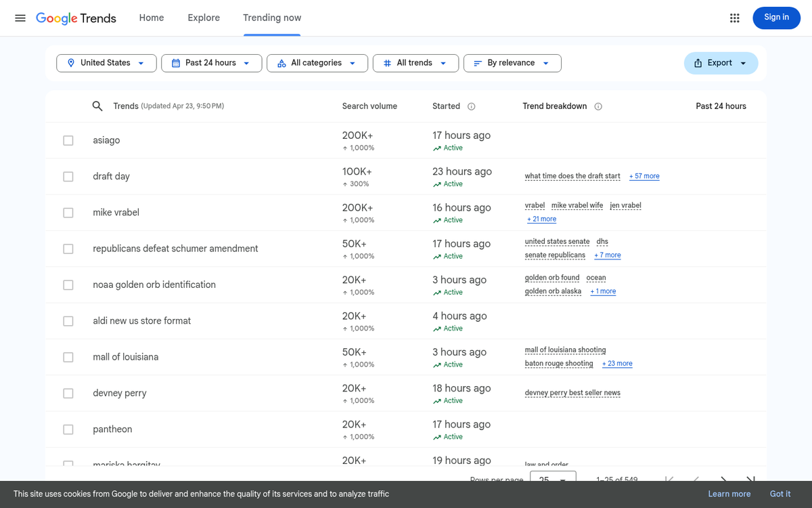Go to the next page of results
This screenshot has width=812, height=508.
click(723, 479)
